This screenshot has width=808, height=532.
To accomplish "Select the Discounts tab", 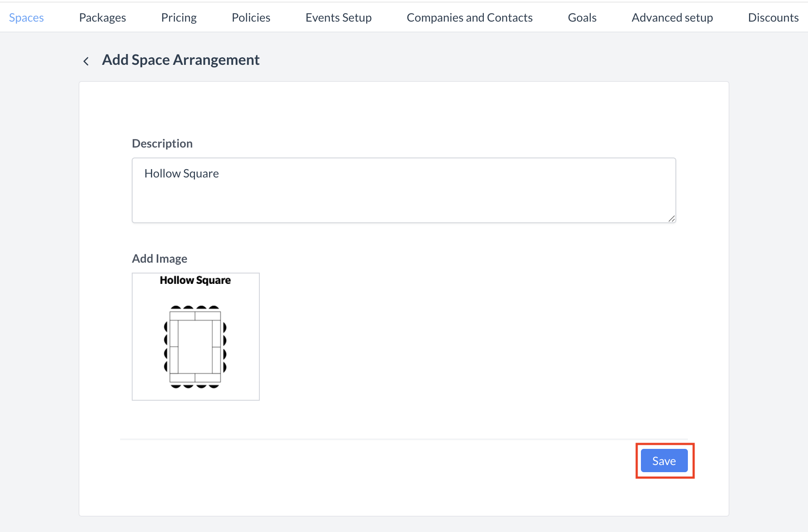I will [773, 17].
